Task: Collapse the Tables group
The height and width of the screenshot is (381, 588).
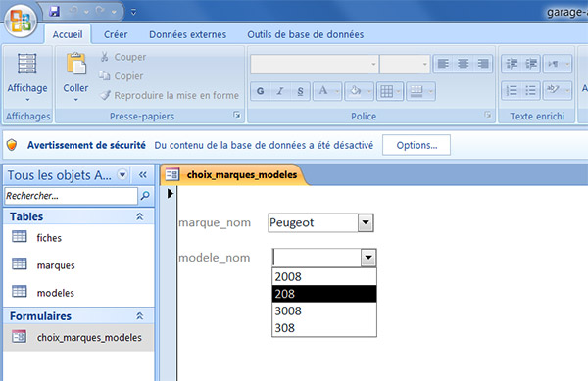Action: tap(139, 216)
